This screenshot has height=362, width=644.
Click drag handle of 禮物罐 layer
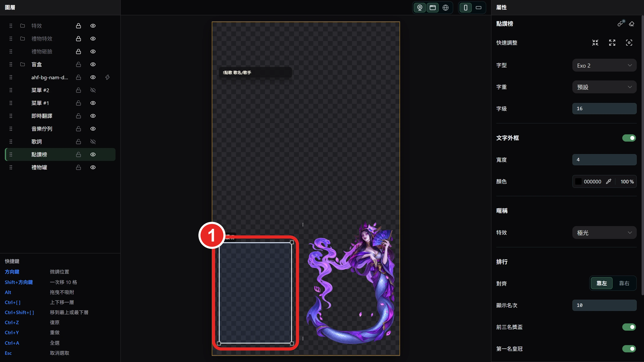coord(11,167)
